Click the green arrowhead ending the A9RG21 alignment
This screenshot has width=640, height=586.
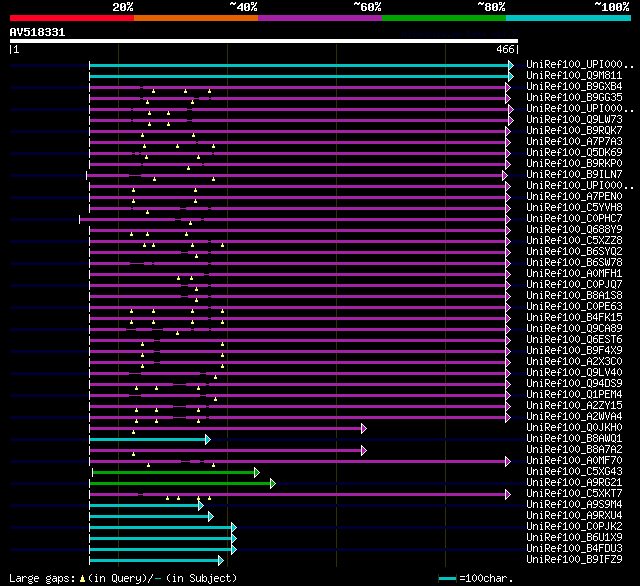(273, 484)
